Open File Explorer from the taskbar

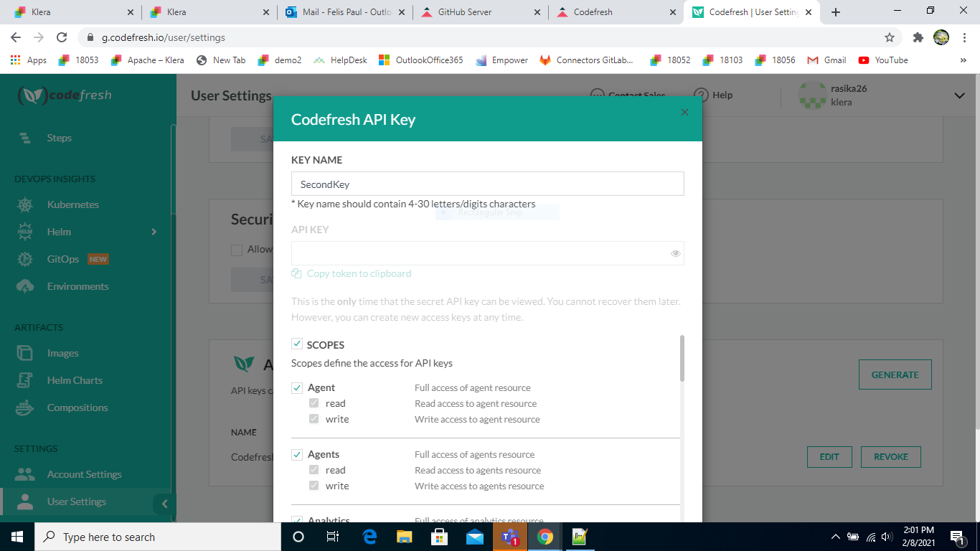(x=405, y=537)
